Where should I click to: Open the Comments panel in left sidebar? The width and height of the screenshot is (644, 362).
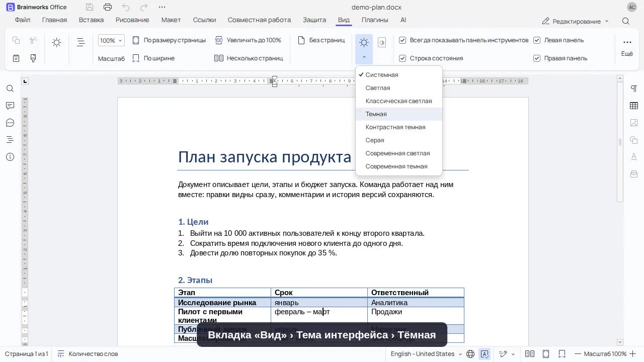pyautogui.click(x=10, y=106)
